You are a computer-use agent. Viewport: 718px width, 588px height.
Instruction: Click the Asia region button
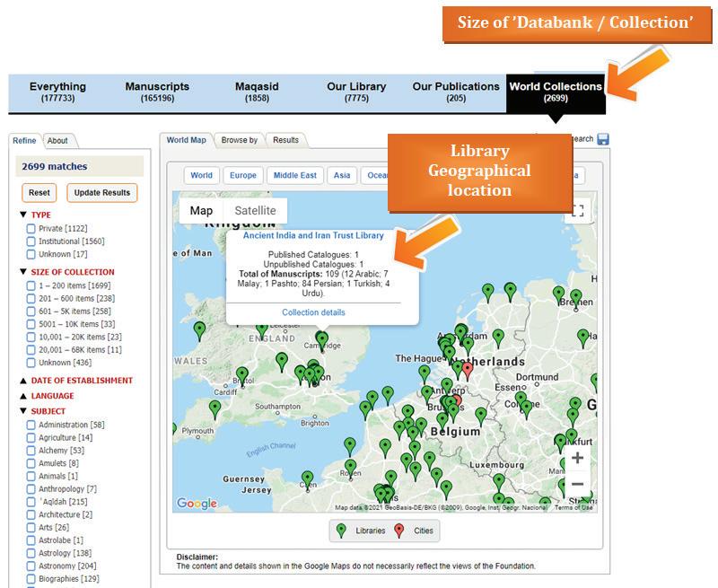pos(342,175)
